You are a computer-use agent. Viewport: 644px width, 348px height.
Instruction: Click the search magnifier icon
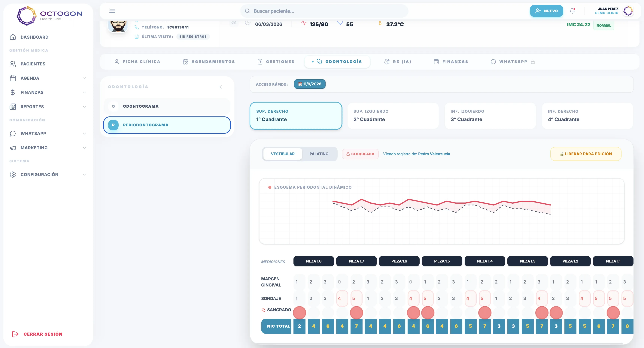point(247,11)
